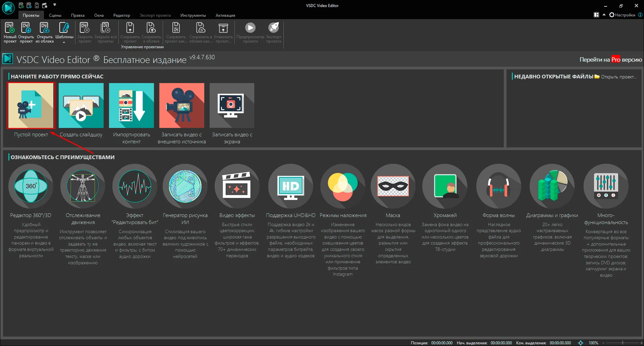
Task: Open a project from cloud (Открыть из облака)
Action: point(45,32)
